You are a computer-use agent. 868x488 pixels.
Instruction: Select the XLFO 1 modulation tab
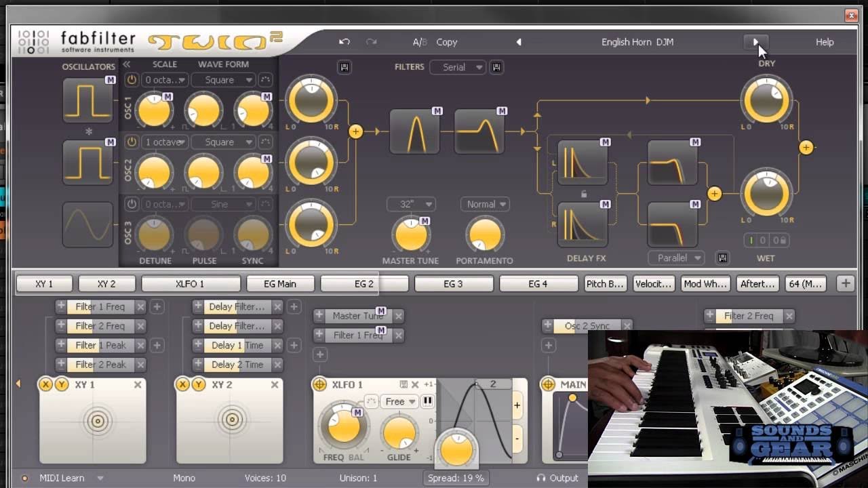coord(191,284)
